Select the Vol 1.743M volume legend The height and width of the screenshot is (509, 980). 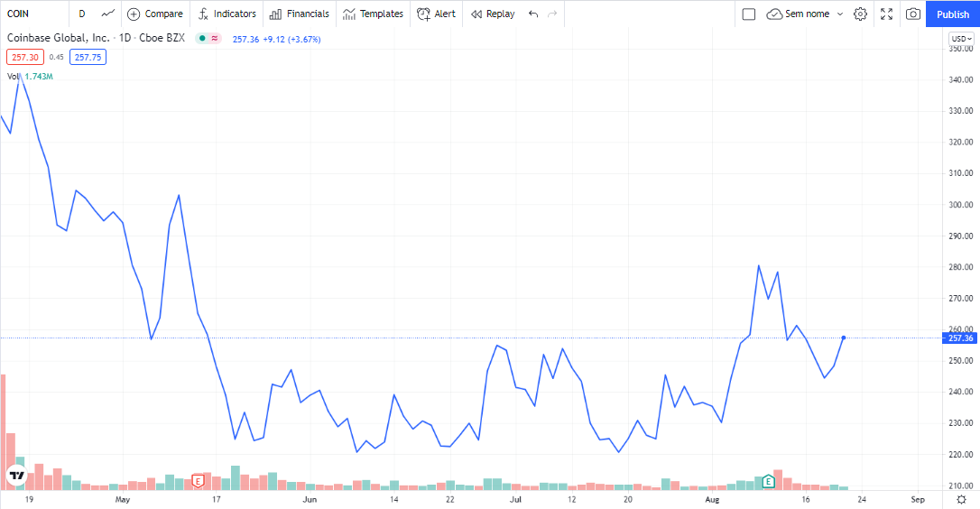point(30,77)
